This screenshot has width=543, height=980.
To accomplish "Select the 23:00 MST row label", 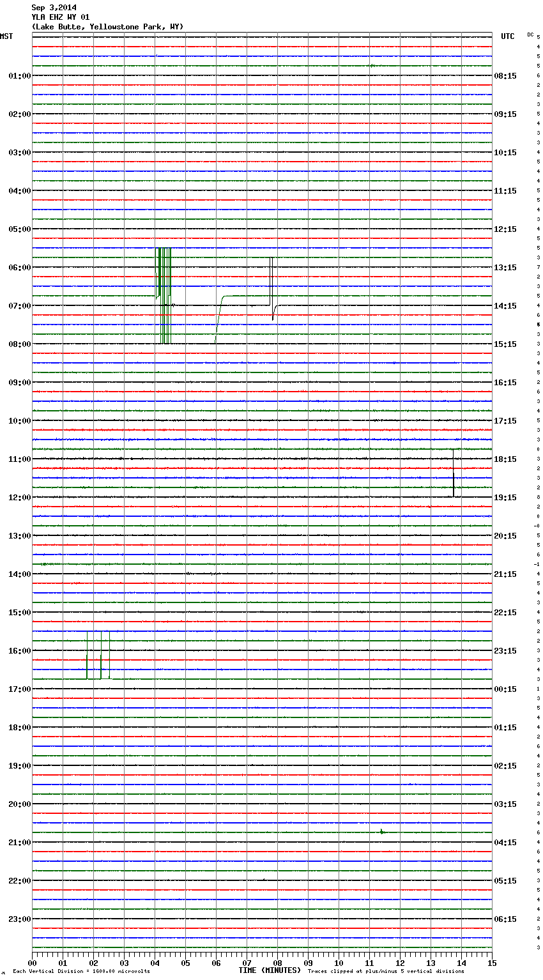I will pos(20,919).
